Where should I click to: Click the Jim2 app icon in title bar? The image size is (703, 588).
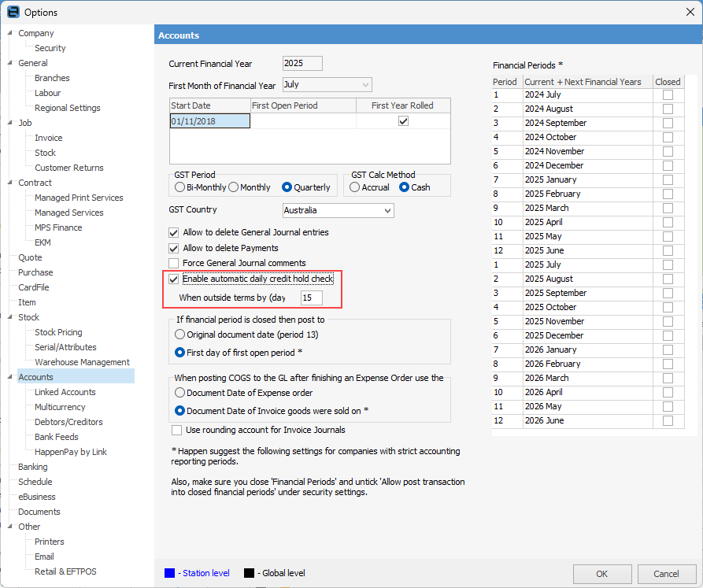[13, 12]
